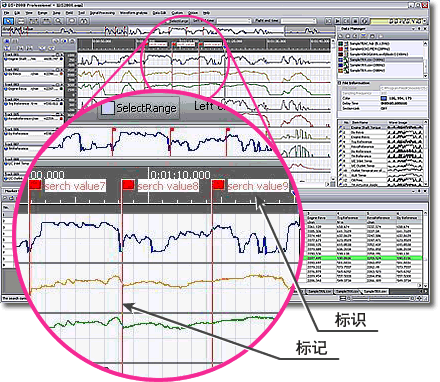Viewport: 440px width, 382px height.
Task: Open the Signal Processing menu
Action: (x=102, y=13)
